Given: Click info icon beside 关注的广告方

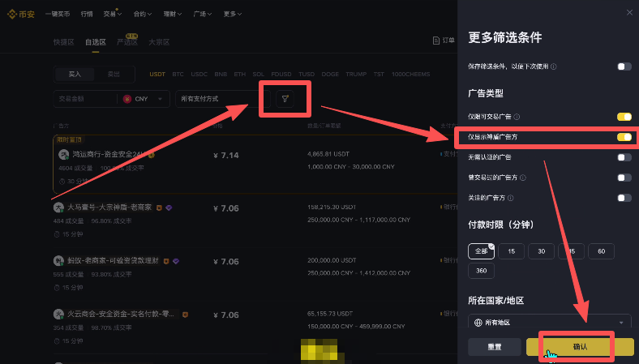Looking at the screenshot, I should tap(510, 198).
